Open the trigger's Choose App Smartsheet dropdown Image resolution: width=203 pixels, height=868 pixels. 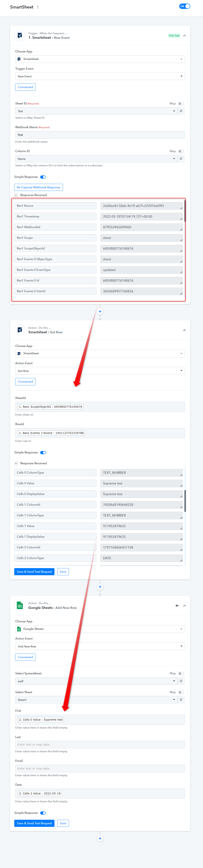click(100, 59)
